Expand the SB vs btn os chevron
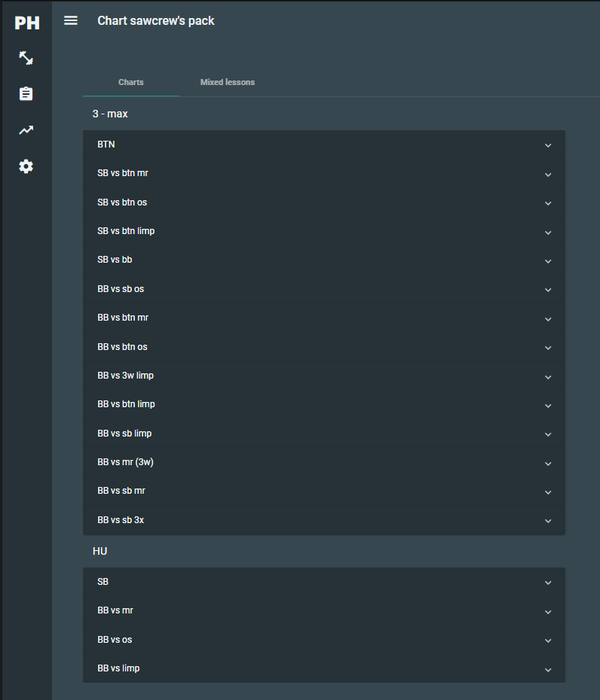 coord(548,203)
